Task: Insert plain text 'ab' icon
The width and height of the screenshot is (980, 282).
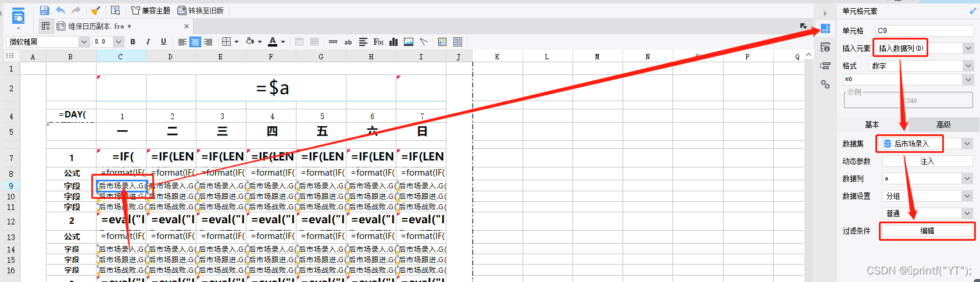Action: click(x=348, y=42)
